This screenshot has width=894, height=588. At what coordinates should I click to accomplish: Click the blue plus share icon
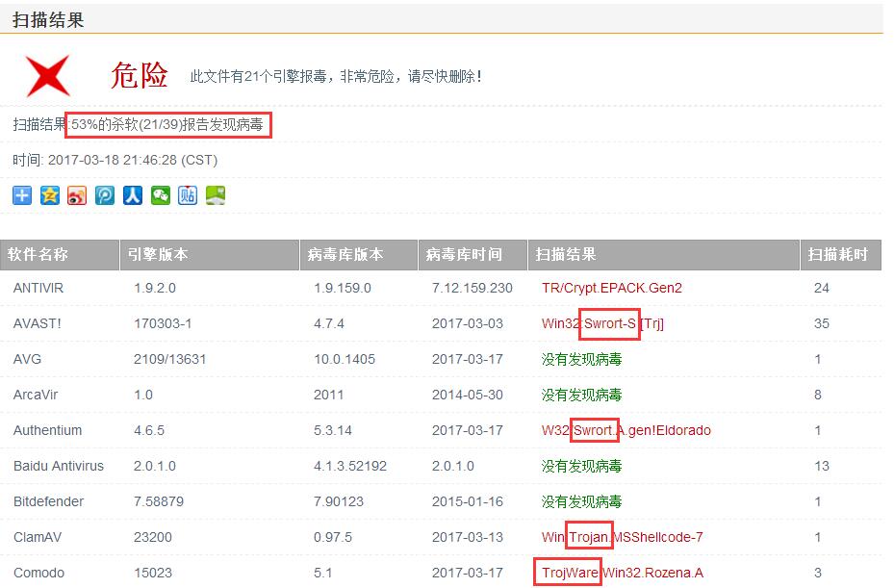pos(22,195)
